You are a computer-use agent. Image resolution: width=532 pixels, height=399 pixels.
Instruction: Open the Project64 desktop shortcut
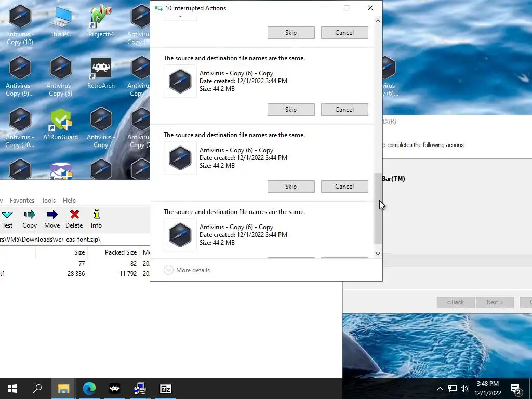pyautogui.click(x=101, y=21)
